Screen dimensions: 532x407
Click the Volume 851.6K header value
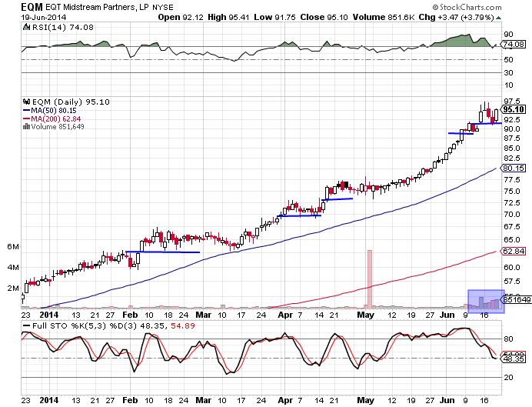coord(384,17)
